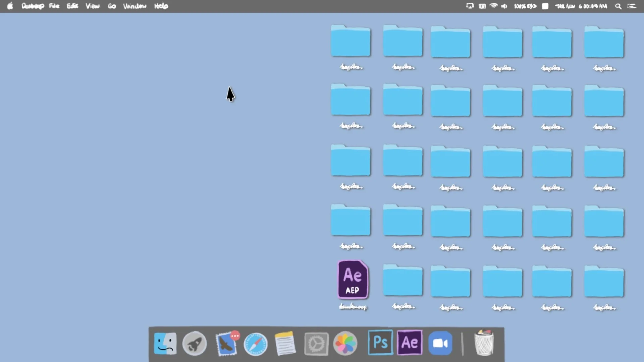644x362 pixels.
Task: Select the AEP project file on desktop
Action: pyautogui.click(x=353, y=280)
